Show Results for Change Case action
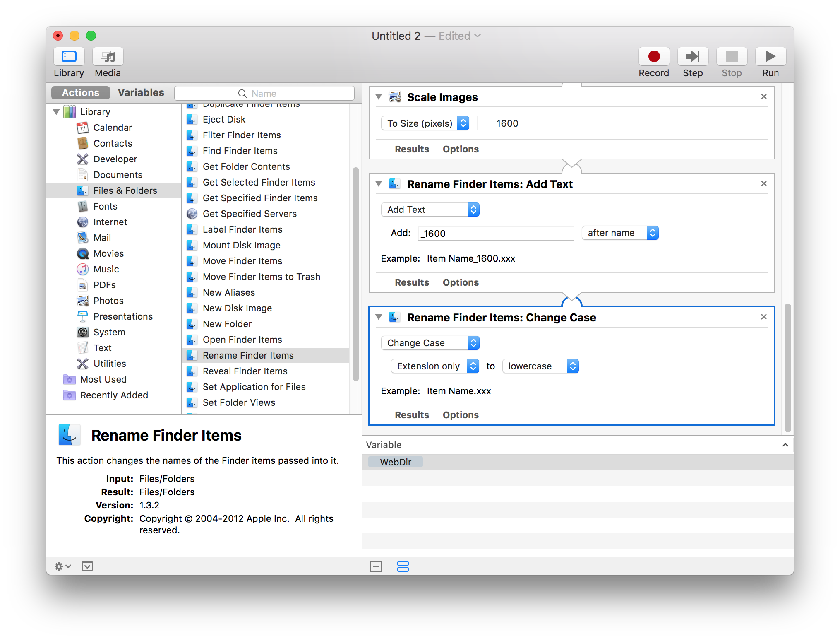 [412, 415]
